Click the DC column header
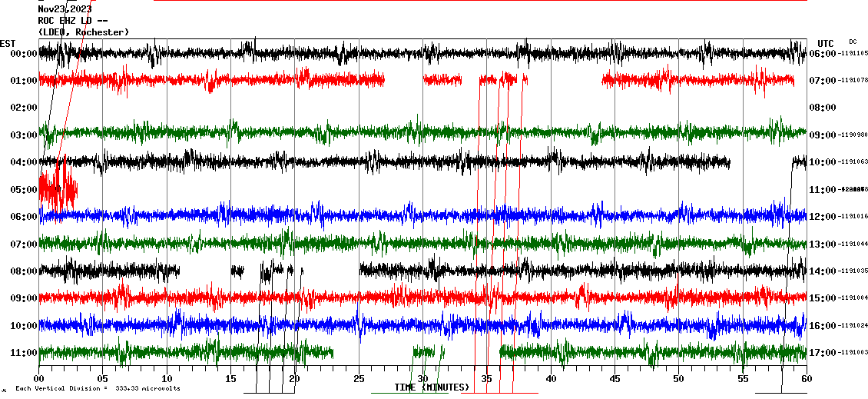 pos(853,42)
